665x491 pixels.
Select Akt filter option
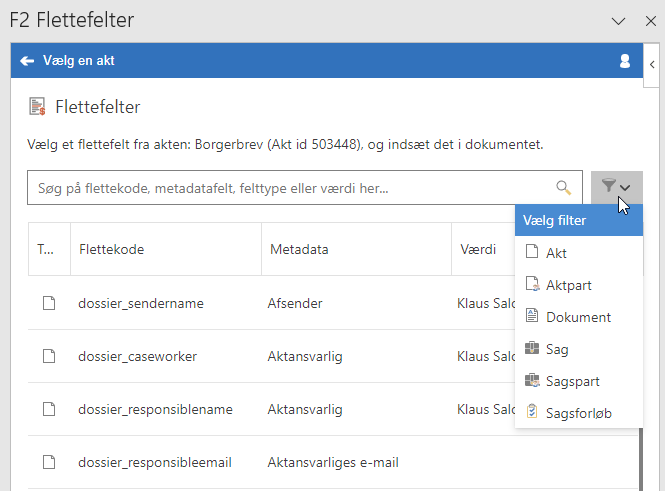[x=556, y=254]
